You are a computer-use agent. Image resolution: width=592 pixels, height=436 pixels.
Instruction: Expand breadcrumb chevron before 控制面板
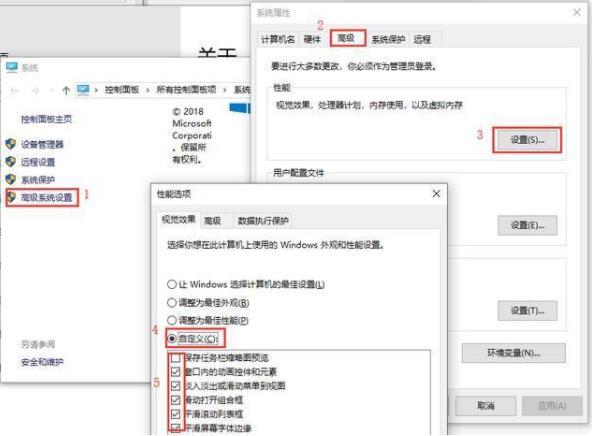pyautogui.click(x=96, y=90)
